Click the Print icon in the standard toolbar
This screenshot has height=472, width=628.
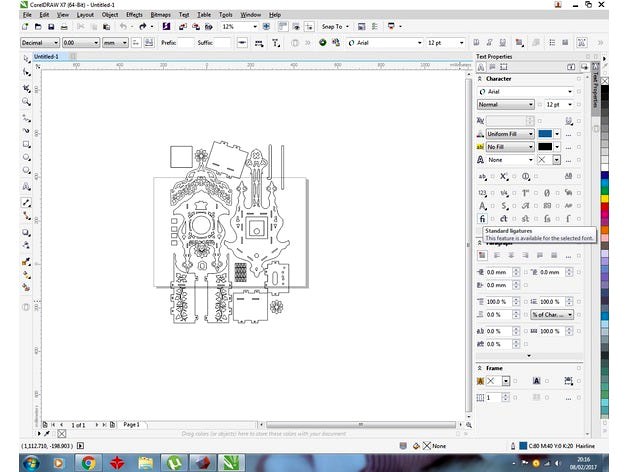[65, 27]
